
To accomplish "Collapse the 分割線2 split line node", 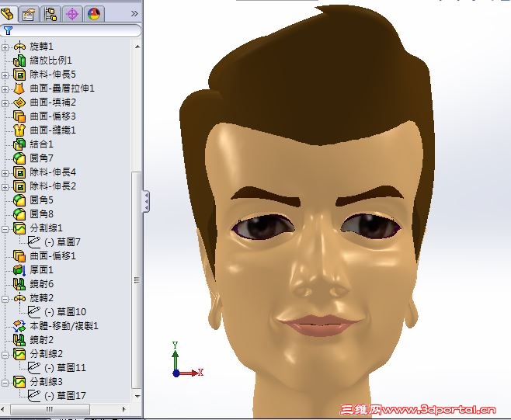I will coord(5,355).
